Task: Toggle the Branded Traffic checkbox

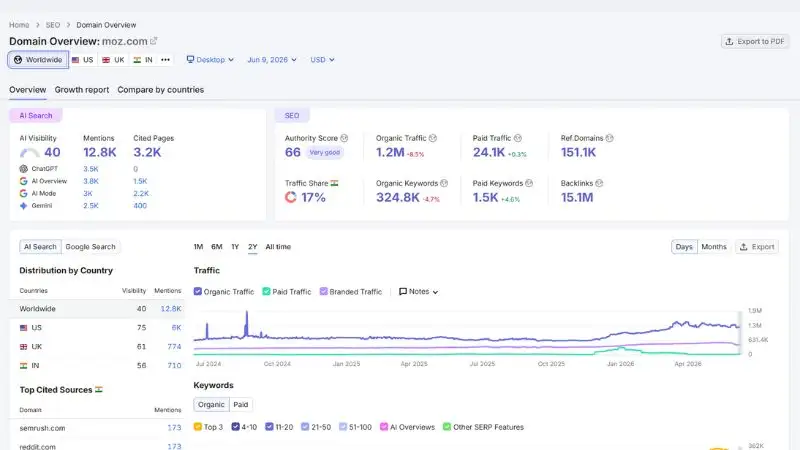Action: (x=323, y=291)
